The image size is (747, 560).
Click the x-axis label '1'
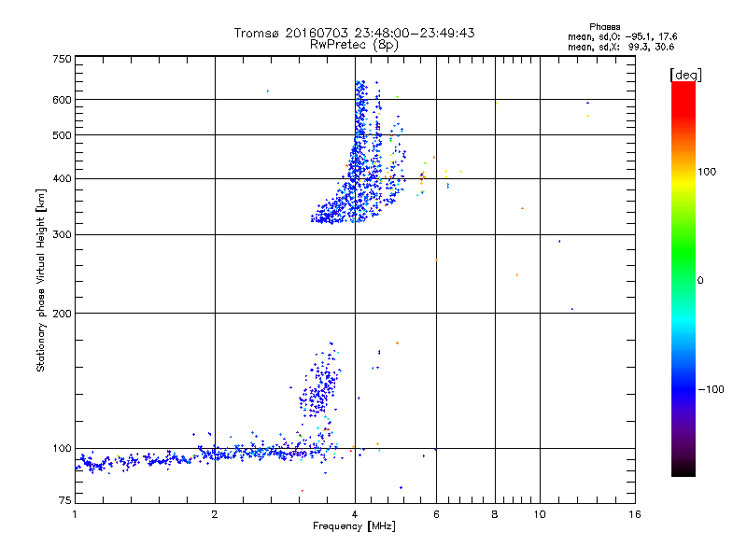[75, 514]
